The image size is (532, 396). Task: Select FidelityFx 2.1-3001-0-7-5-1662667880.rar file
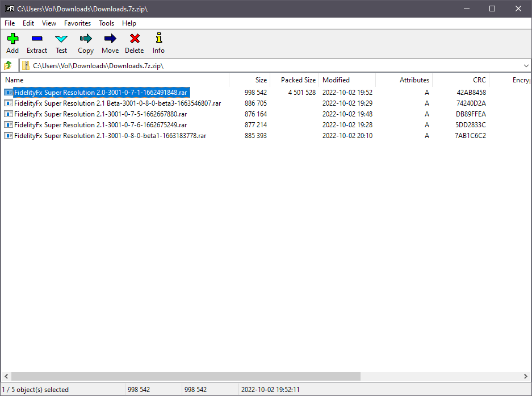pos(100,114)
